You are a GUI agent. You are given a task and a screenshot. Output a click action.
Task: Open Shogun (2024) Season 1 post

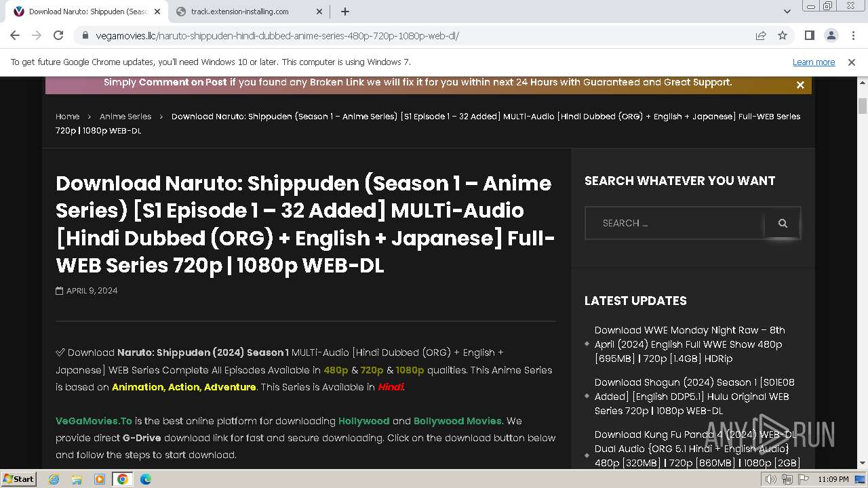pyautogui.click(x=694, y=396)
